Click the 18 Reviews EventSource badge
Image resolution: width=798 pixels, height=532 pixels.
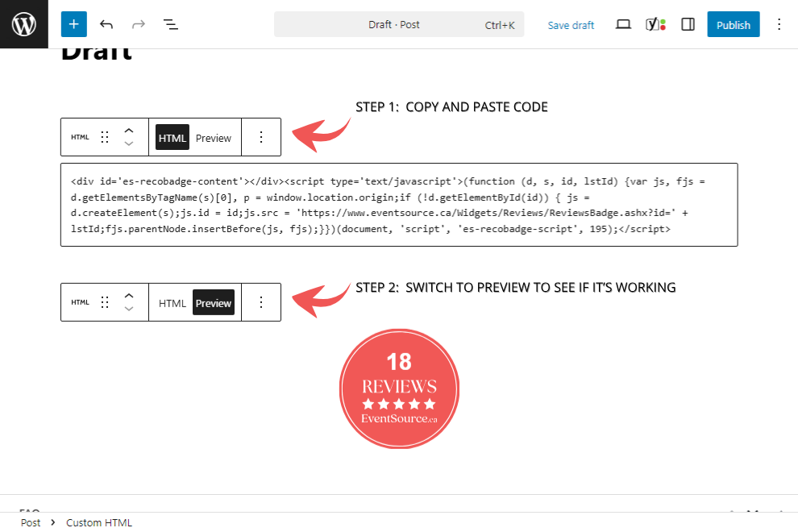(399, 389)
